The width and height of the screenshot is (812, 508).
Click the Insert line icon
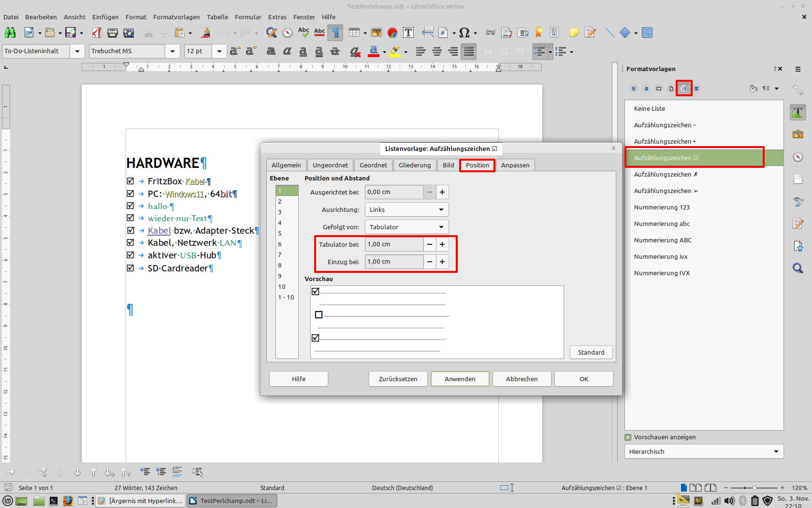pos(609,32)
